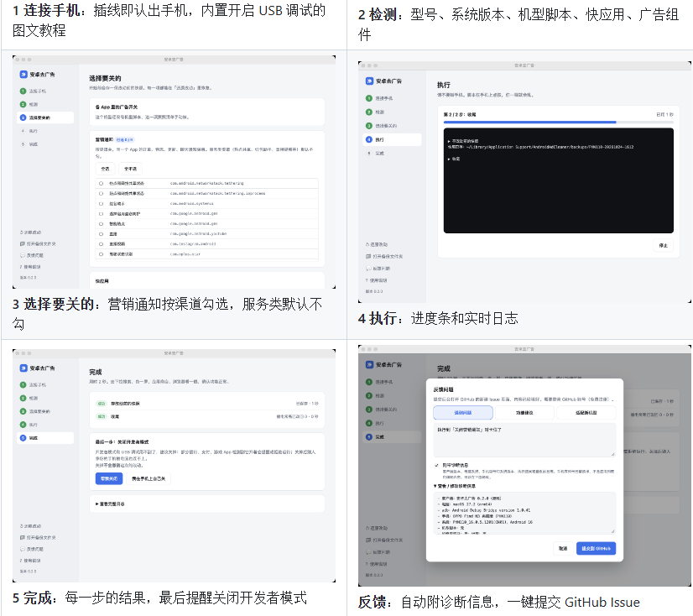Toggle 附带诊断信息 checkbox in feedback dialog
Image resolution: width=693 pixels, height=616 pixels.
(x=436, y=465)
